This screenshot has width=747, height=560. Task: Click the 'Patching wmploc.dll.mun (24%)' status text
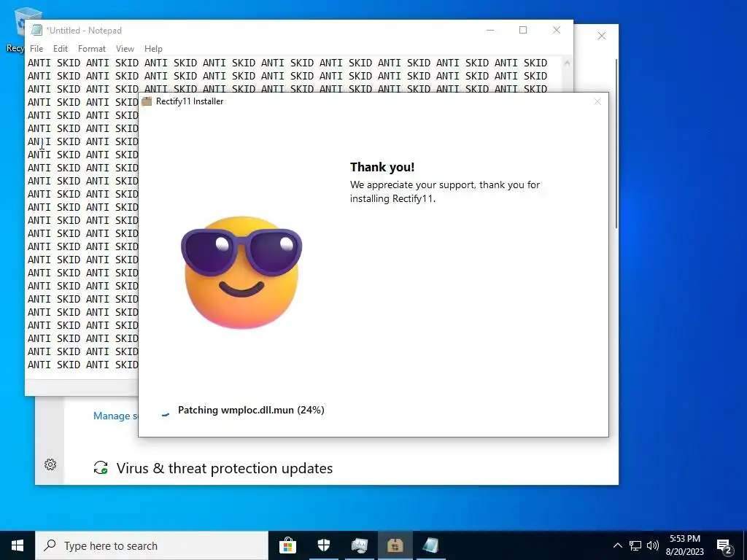pos(251,410)
